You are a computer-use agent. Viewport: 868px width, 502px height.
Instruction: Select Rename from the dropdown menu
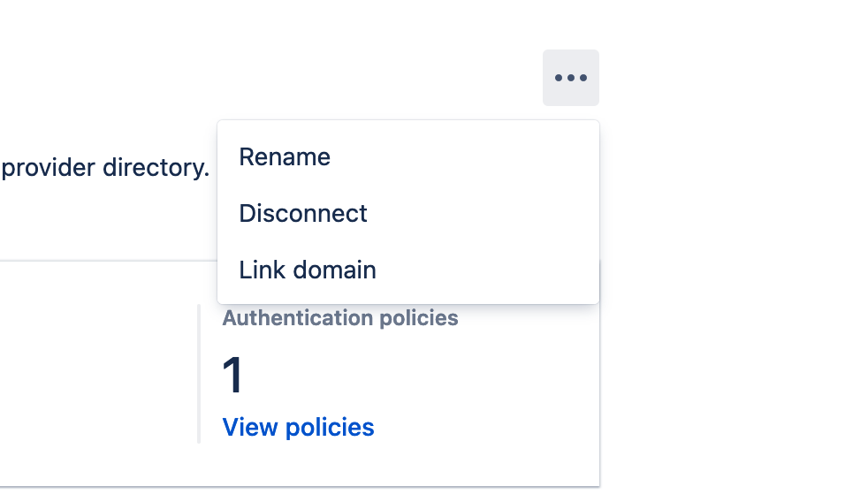pos(285,156)
